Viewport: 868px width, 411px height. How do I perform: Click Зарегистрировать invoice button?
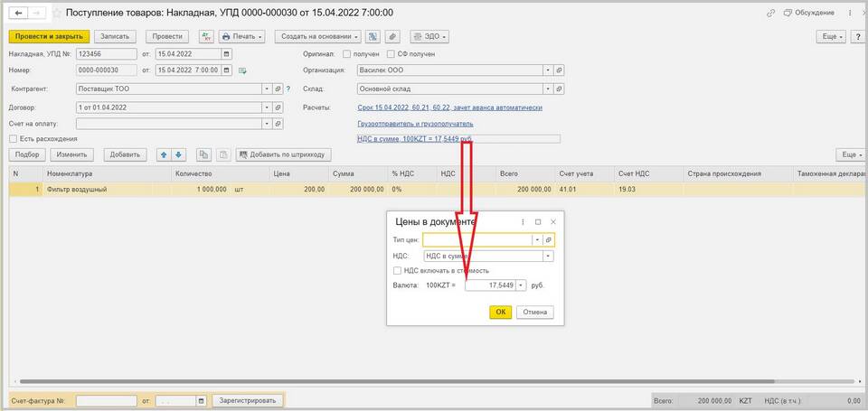tap(250, 400)
